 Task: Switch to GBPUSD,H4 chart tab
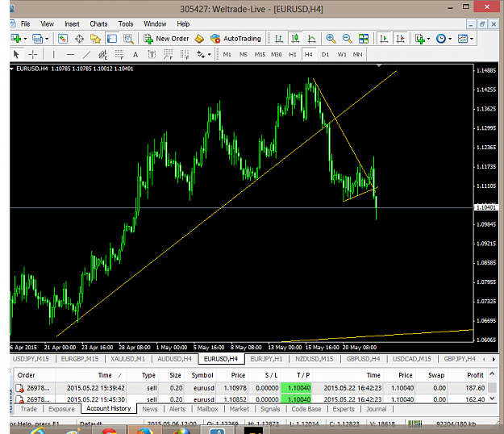point(363,359)
